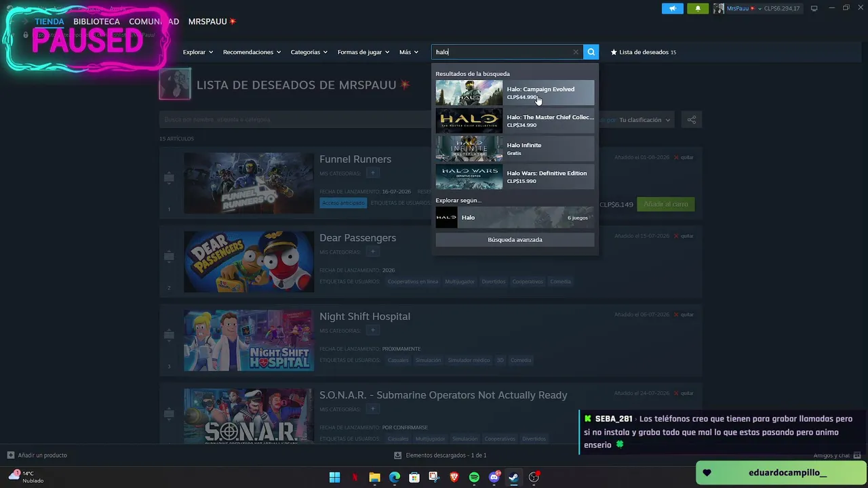This screenshot has width=868, height=488.
Task: Select the Halo Infinite search result
Action: point(515,149)
